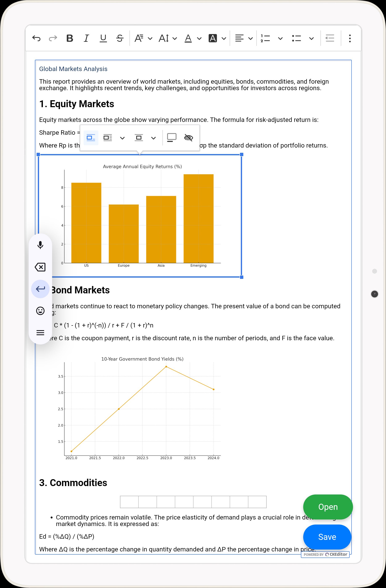Click the first cell of the Commodities table
This screenshot has height=588, width=386.
click(x=129, y=502)
